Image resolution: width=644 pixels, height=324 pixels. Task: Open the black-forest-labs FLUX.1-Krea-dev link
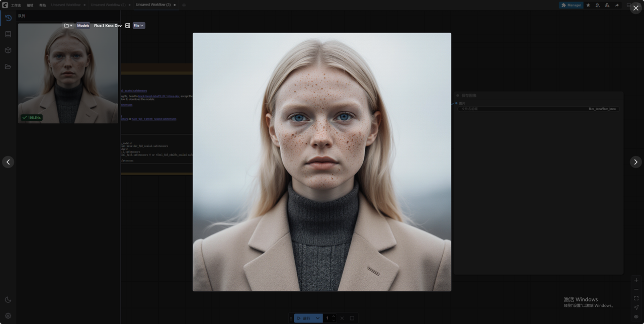pyautogui.click(x=159, y=96)
